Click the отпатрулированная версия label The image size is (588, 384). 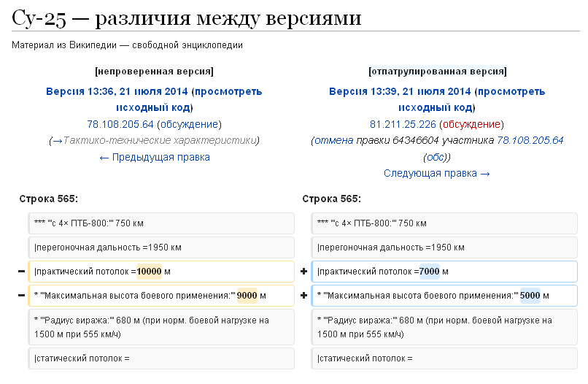point(437,72)
